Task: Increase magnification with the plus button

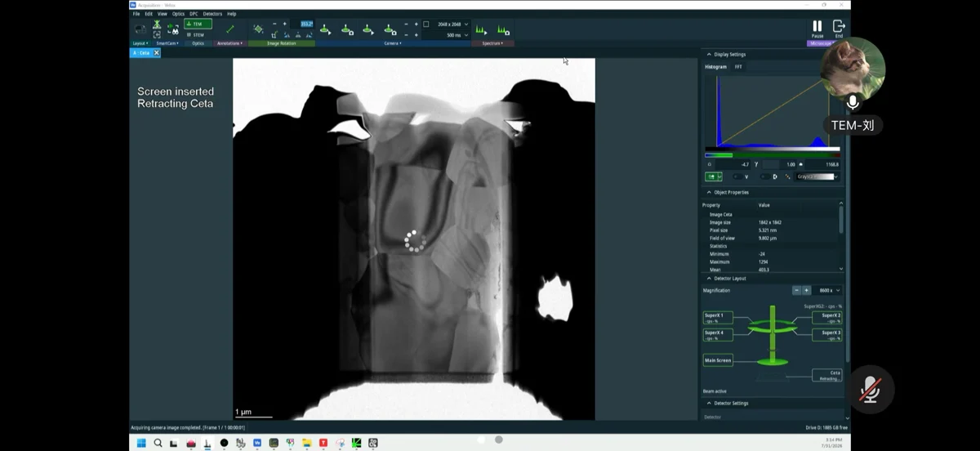Action: [x=807, y=290]
